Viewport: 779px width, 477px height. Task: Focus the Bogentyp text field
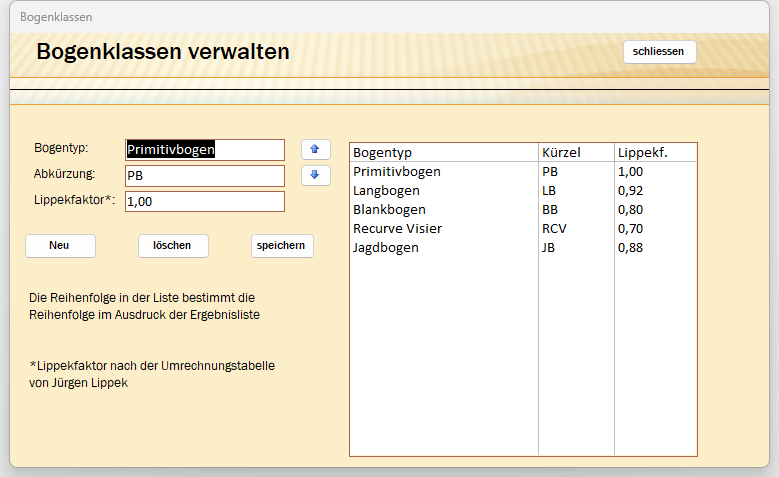[205, 149]
